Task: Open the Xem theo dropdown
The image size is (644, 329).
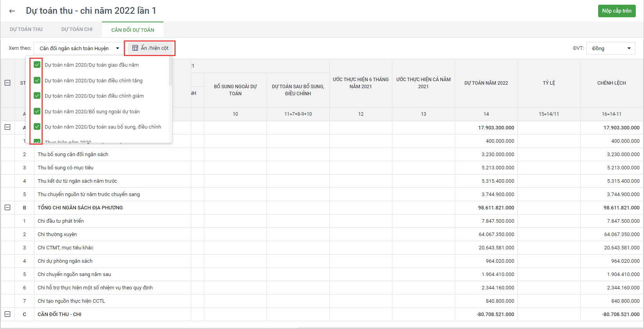Action: click(x=79, y=48)
